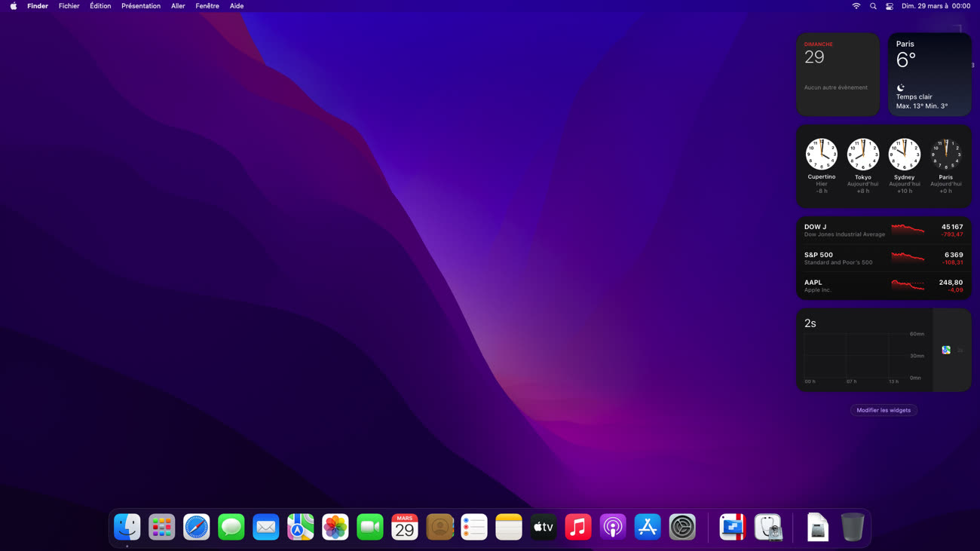Open the Photos app
This screenshot has width=980, height=551.
(335, 527)
